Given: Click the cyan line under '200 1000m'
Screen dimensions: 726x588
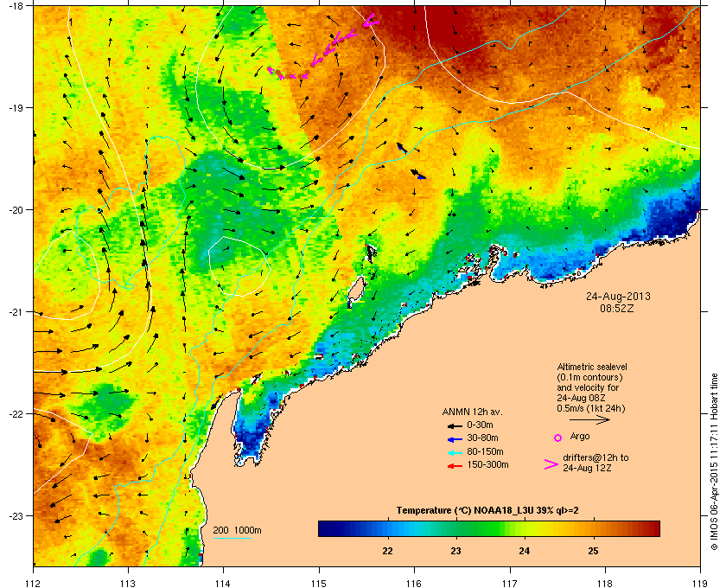Looking at the screenshot, I should tap(232, 539).
